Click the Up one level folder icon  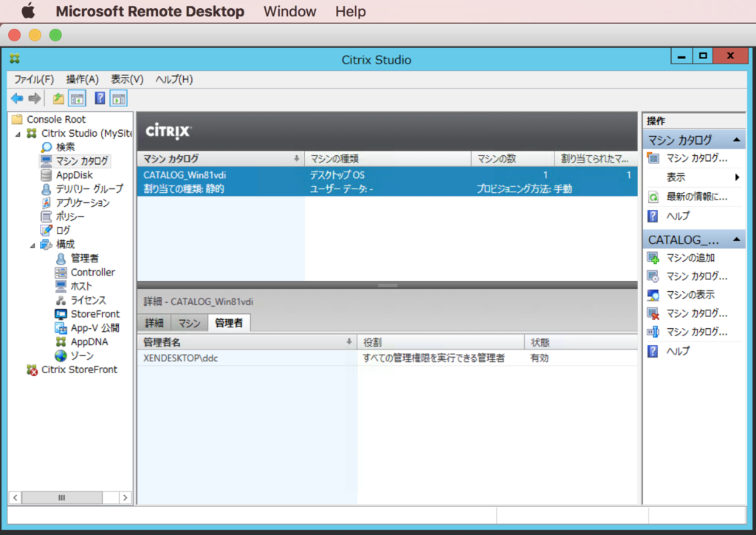pos(58,98)
